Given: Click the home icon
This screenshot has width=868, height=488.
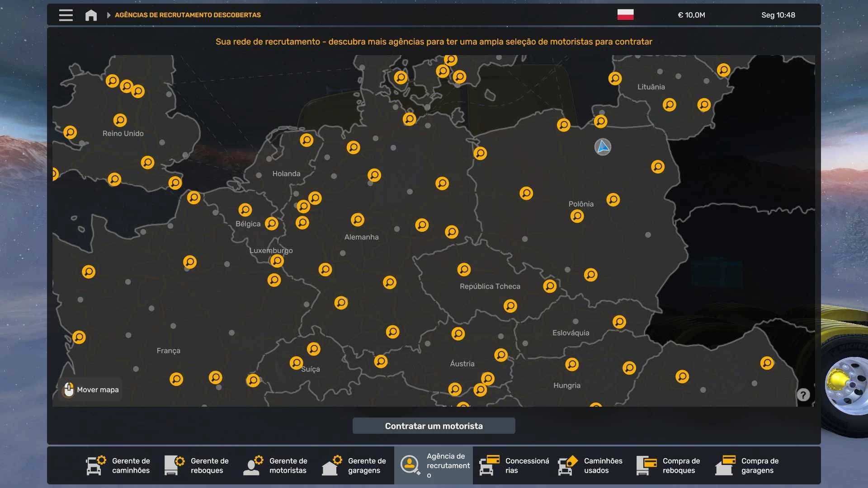Looking at the screenshot, I should pos(91,15).
